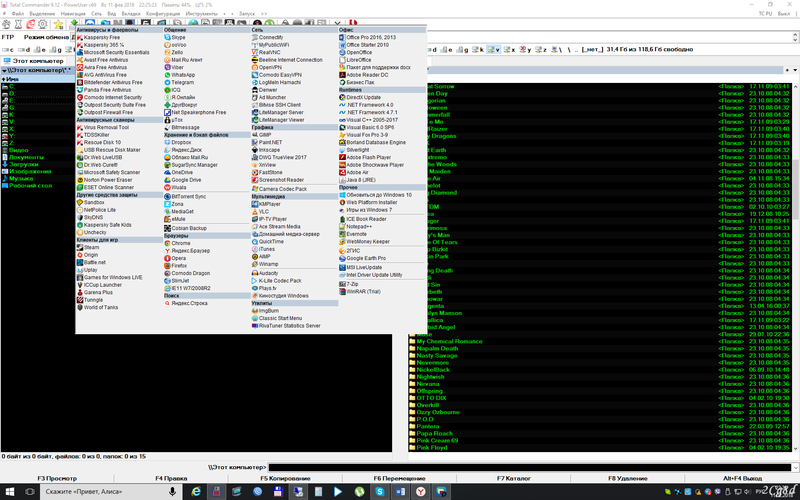Open the Навигация menu
This screenshot has width=800, height=500.
73,14
